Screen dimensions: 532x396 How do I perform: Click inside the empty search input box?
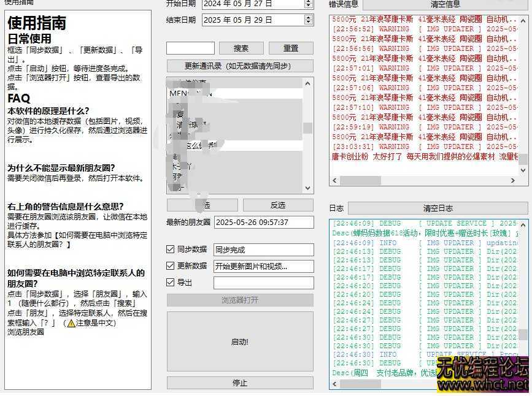(192, 47)
